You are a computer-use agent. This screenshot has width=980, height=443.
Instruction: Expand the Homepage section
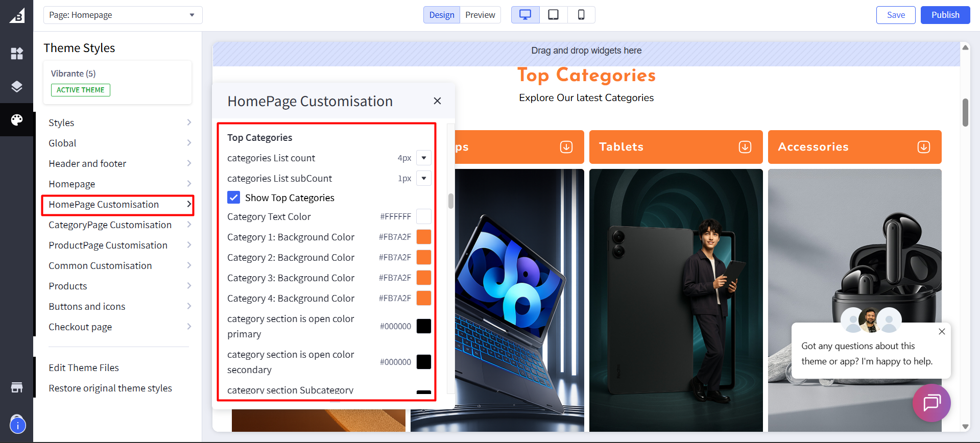(x=120, y=184)
